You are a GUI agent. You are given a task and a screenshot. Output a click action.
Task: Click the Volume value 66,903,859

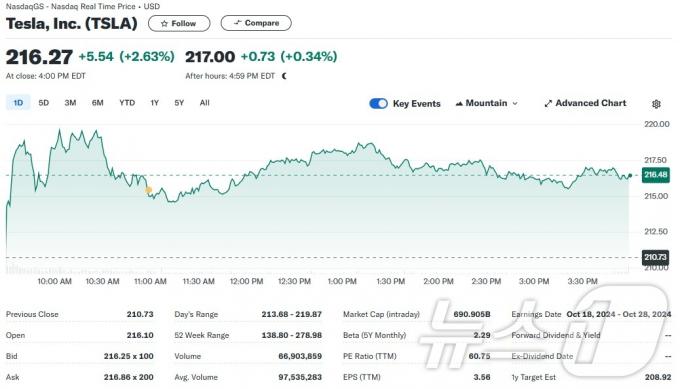pos(300,356)
